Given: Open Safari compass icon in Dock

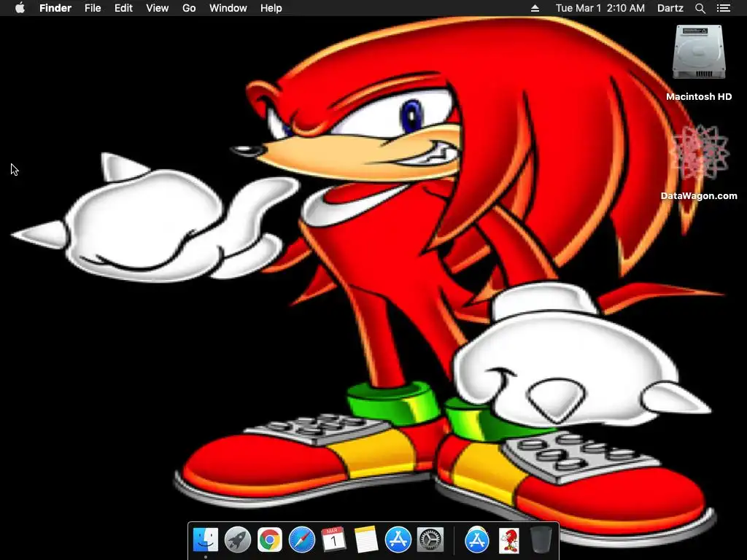Looking at the screenshot, I should (x=301, y=540).
